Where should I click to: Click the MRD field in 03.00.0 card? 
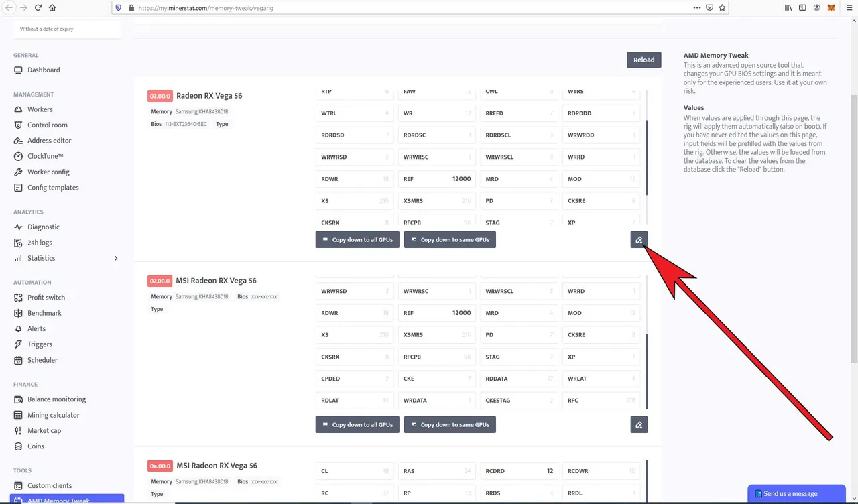click(x=519, y=179)
